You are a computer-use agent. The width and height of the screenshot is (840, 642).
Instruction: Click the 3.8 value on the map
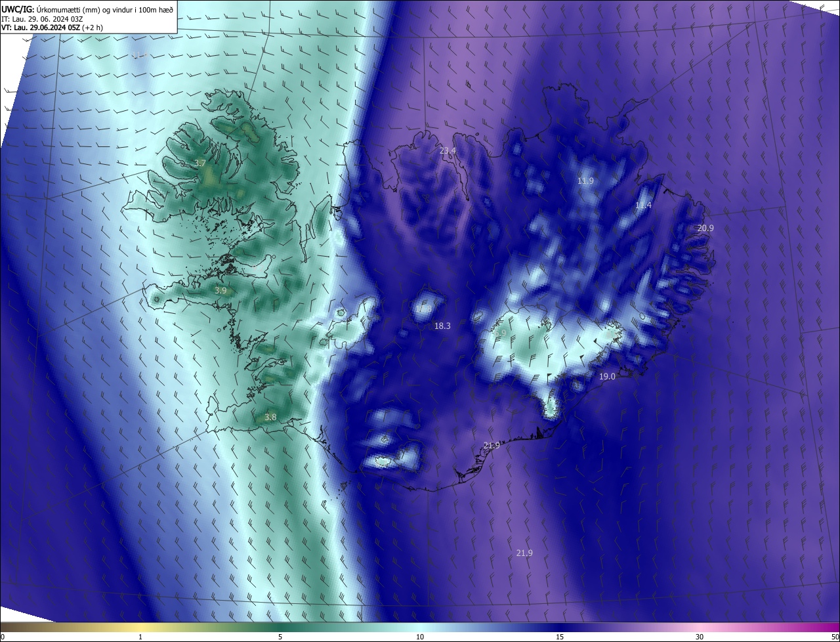[x=270, y=417]
